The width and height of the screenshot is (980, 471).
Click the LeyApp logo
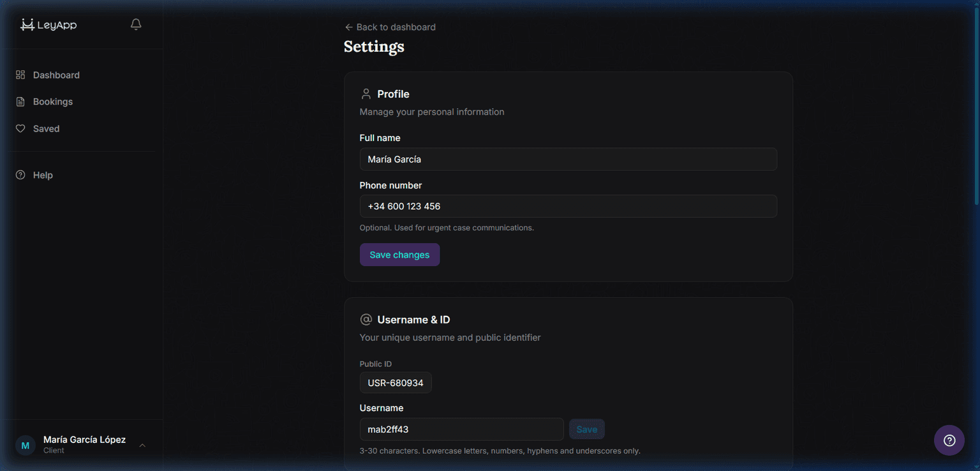pyautogui.click(x=48, y=24)
